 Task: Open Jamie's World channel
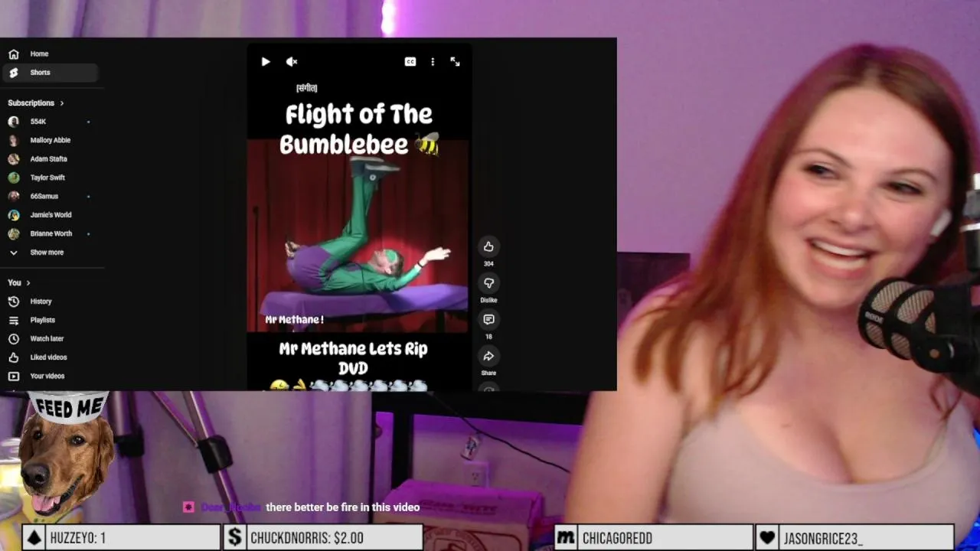[x=50, y=215]
